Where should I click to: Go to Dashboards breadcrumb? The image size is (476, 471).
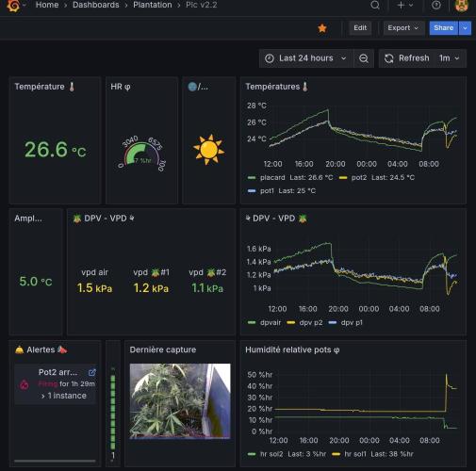click(96, 5)
